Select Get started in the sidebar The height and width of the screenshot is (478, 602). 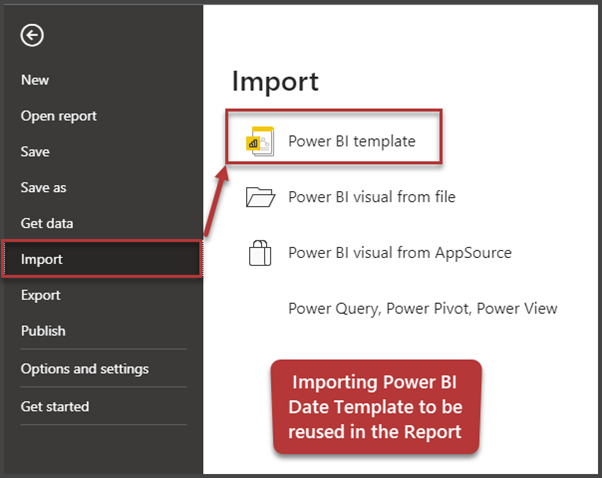click(x=55, y=406)
